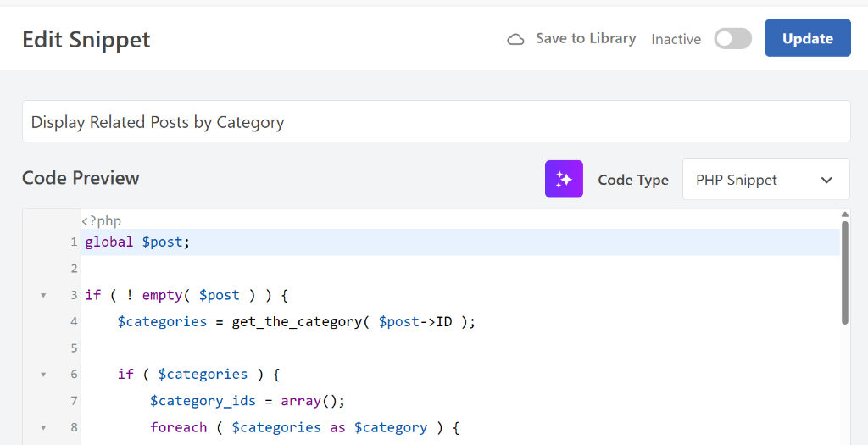Collapse the fold arrow on line 8
This screenshot has width=868, height=445.
(43, 428)
